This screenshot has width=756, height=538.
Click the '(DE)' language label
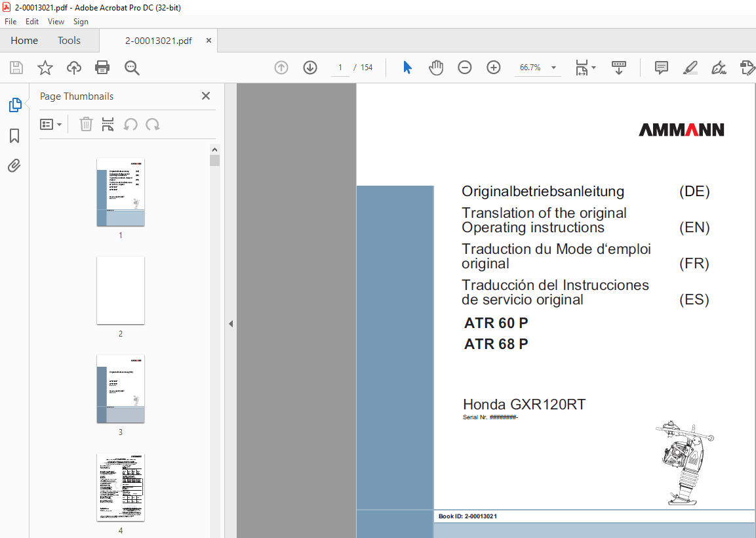(694, 192)
